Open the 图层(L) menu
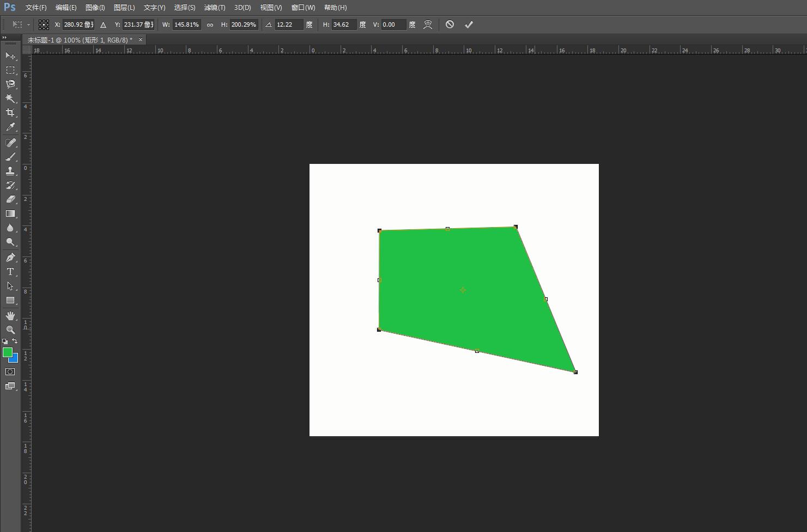Screen dimensions: 807x532 click(124, 8)
